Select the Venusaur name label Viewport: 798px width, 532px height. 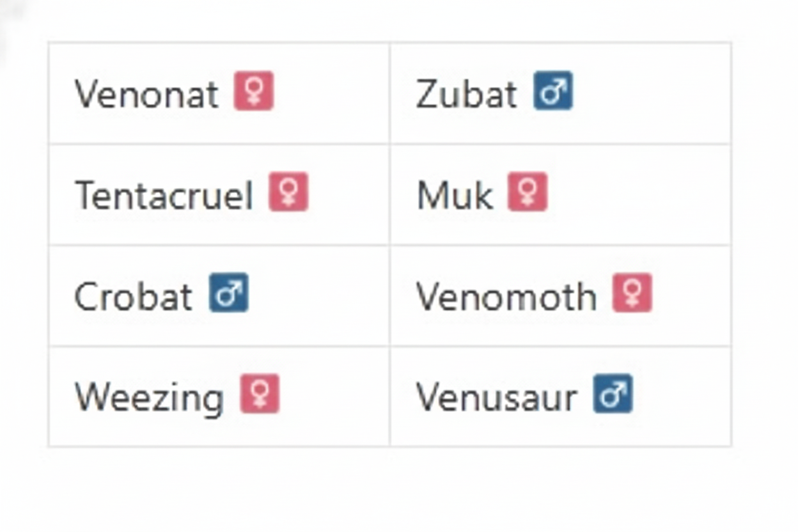coord(497,398)
